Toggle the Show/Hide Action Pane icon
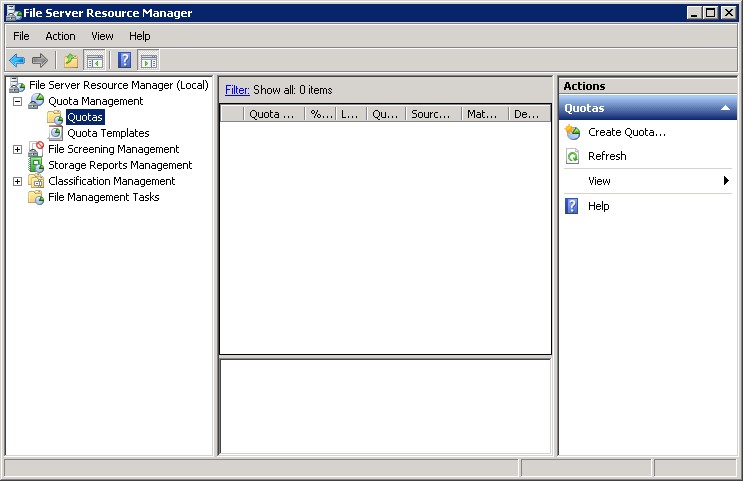The image size is (743, 481). tap(148, 60)
